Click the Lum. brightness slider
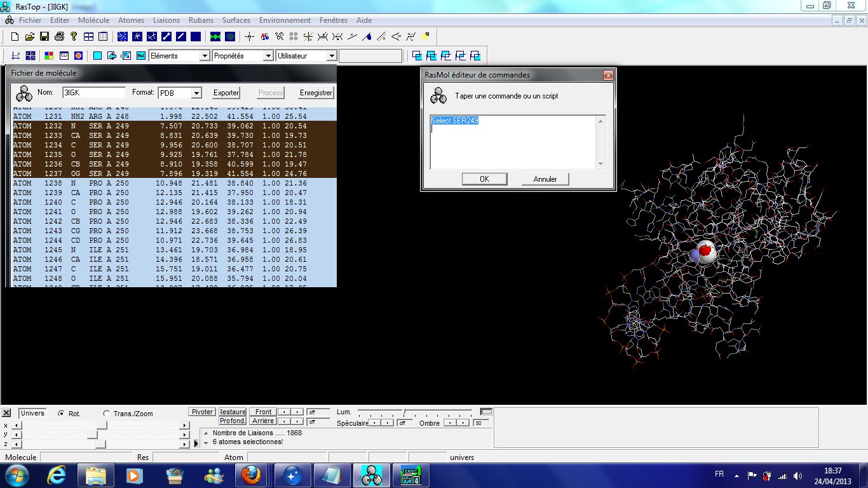Viewport: 868px width, 488px height. pyautogui.click(x=405, y=412)
